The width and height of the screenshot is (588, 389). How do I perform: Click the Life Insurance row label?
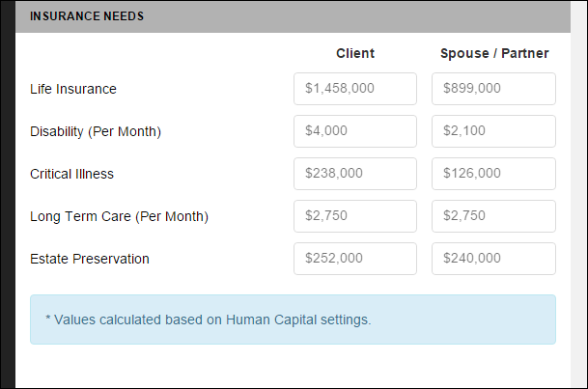tap(73, 89)
